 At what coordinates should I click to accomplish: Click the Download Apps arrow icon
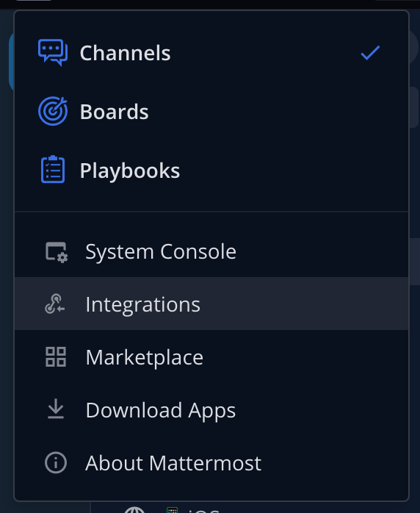(56, 409)
